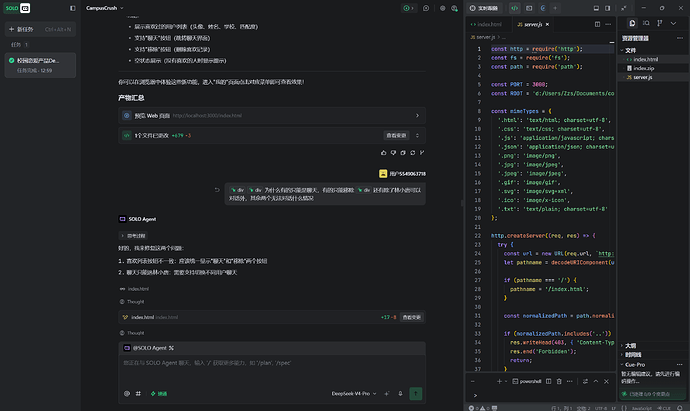690x411 pixels.
Task: Click the history clock icon in the chat header
Action: tap(426, 8)
